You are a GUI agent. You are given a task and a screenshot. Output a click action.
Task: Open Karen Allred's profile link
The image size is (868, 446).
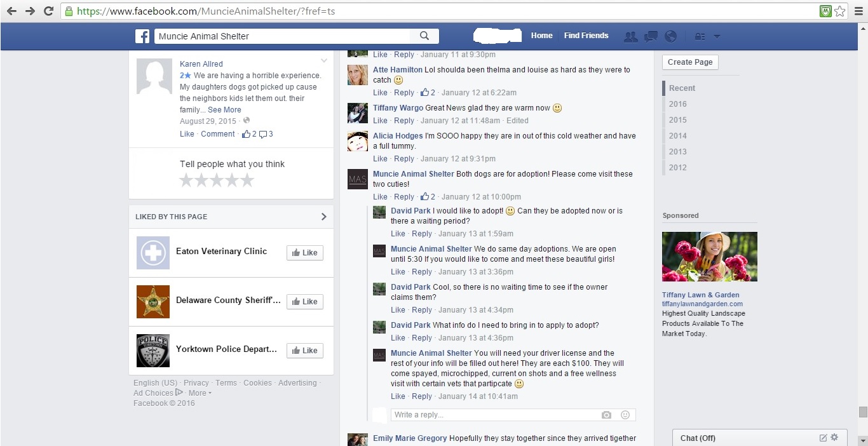[201, 64]
